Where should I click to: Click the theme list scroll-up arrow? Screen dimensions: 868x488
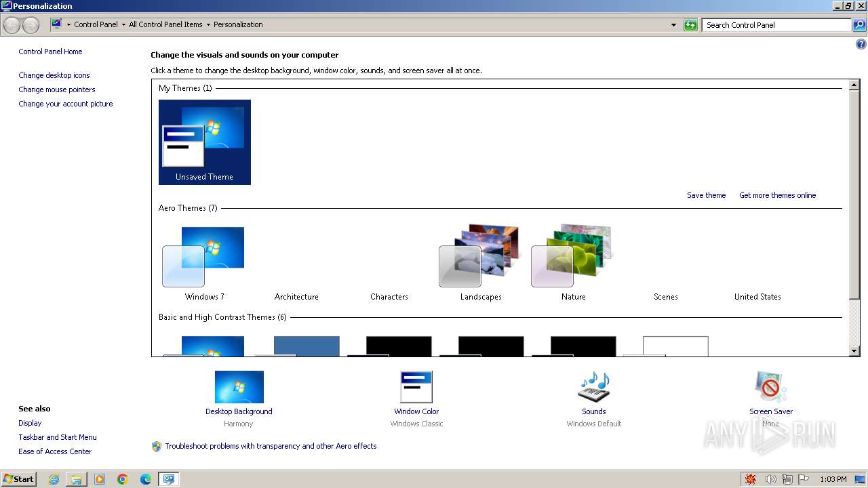click(854, 85)
